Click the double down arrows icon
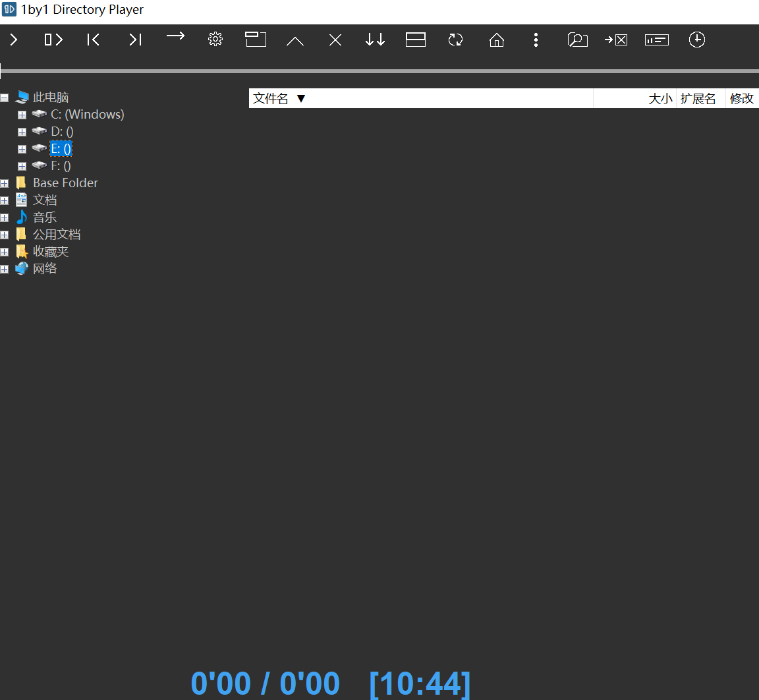759x700 pixels. [375, 40]
